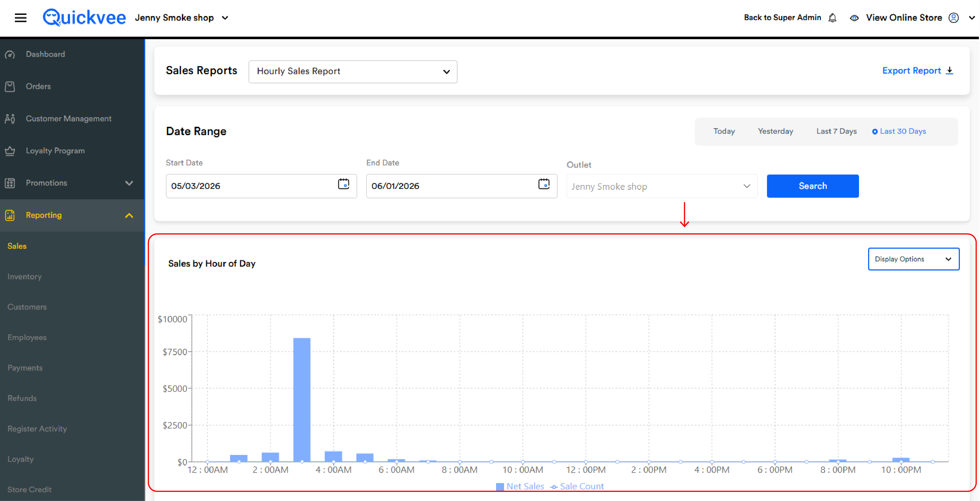Click the View Online Store link
980x501 pixels.
[904, 18]
